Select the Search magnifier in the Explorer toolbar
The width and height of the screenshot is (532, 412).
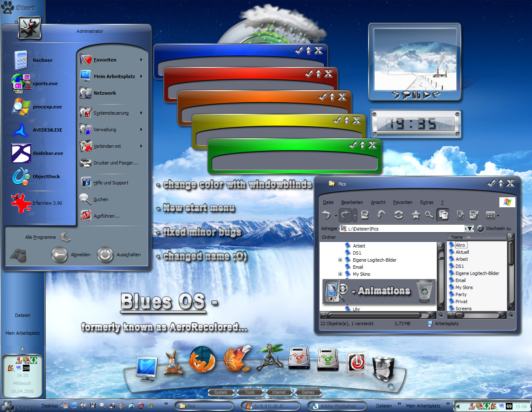click(x=429, y=215)
